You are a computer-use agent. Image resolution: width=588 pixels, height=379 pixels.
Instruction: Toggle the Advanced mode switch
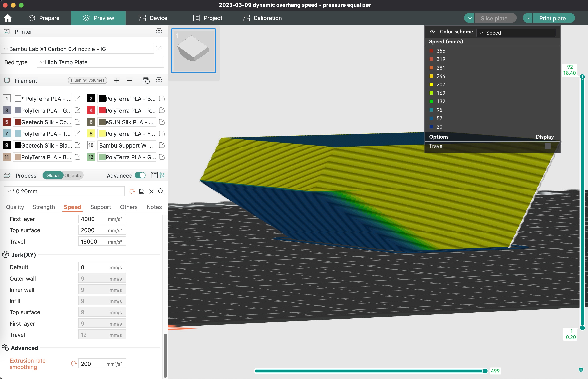(140, 175)
